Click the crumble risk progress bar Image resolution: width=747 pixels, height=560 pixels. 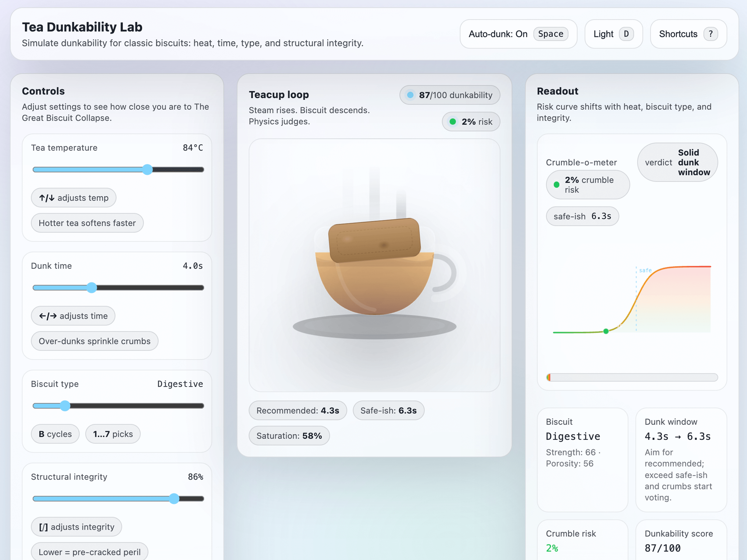pyautogui.click(x=632, y=377)
